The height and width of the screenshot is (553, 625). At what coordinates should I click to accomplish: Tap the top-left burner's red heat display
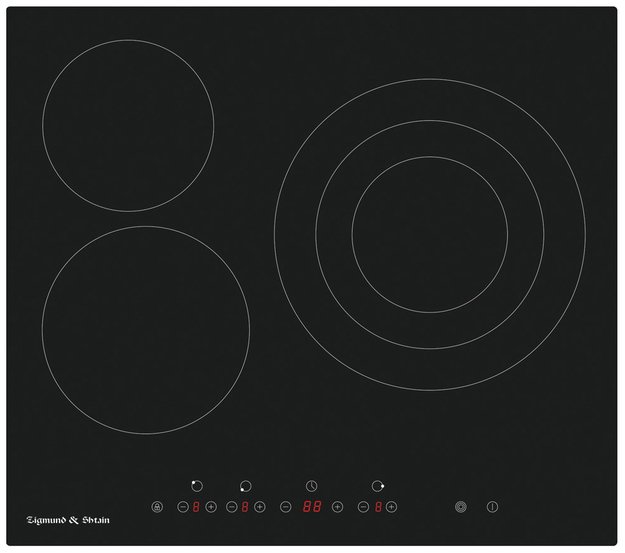pos(196,507)
